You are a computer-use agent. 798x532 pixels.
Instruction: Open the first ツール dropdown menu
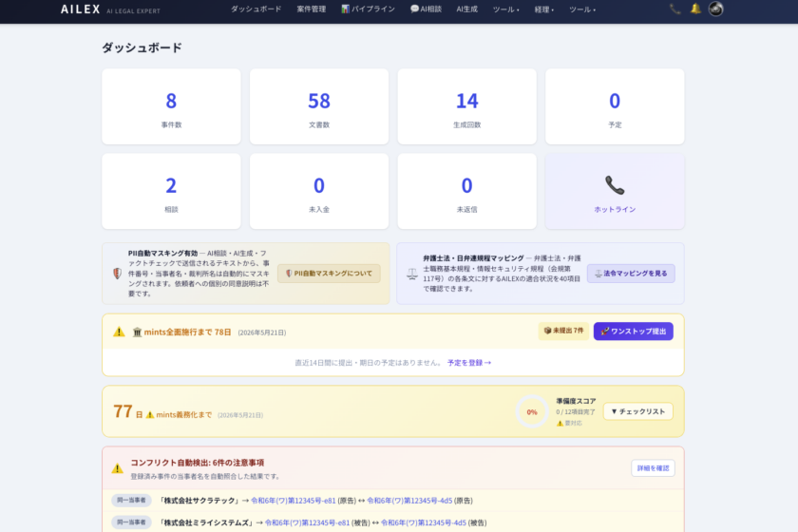[x=506, y=9]
